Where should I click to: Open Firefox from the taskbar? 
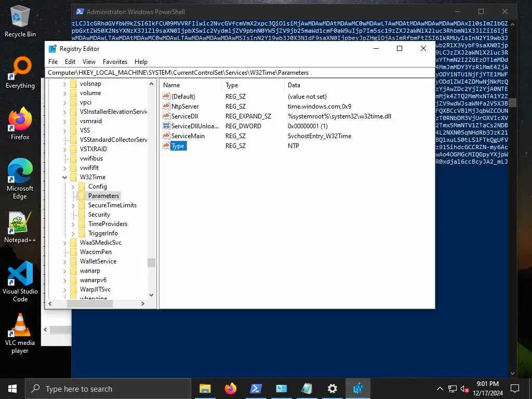[x=230, y=389]
